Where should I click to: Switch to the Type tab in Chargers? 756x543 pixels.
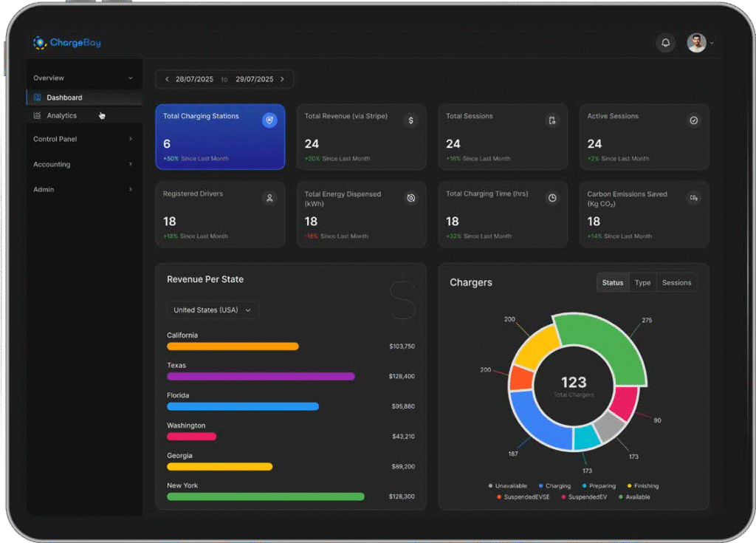(642, 283)
